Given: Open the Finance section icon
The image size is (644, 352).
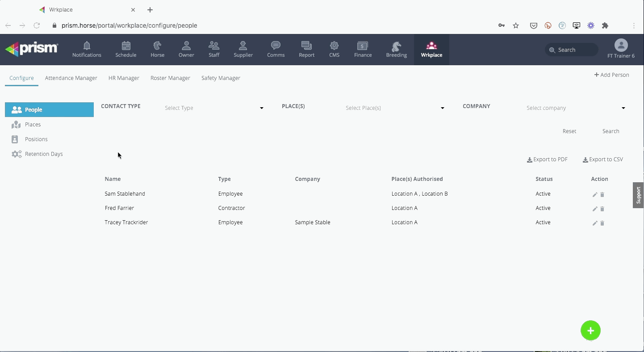Looking at the screenshot, I should [363, 46].
